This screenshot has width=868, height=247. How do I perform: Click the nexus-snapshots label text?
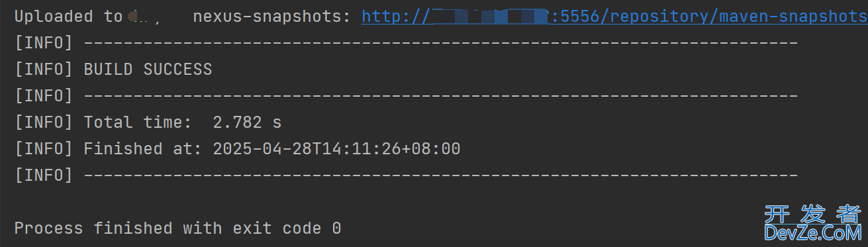272,17
